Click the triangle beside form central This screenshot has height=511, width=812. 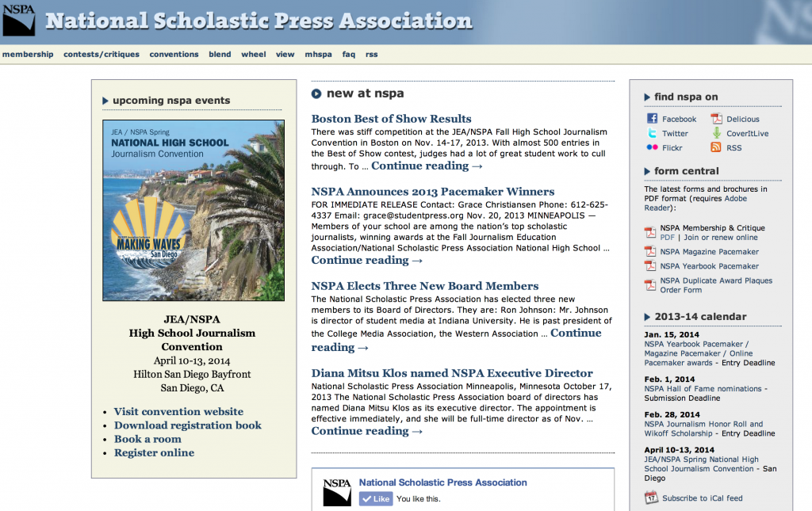(647, 171)
